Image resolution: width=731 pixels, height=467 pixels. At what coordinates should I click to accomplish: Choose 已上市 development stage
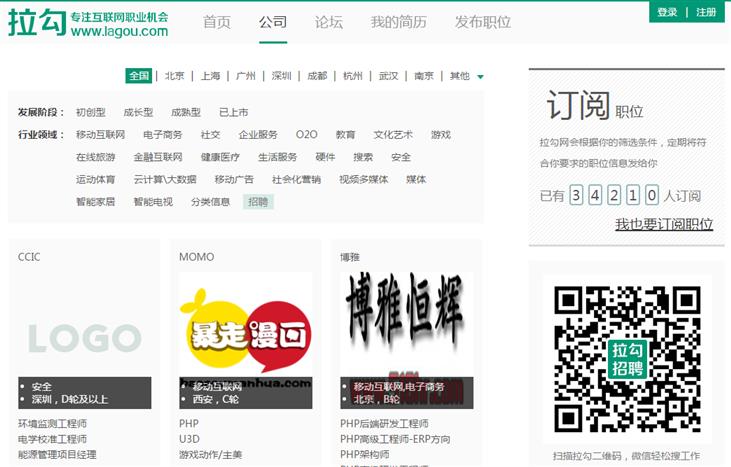(x=234, y=112)
